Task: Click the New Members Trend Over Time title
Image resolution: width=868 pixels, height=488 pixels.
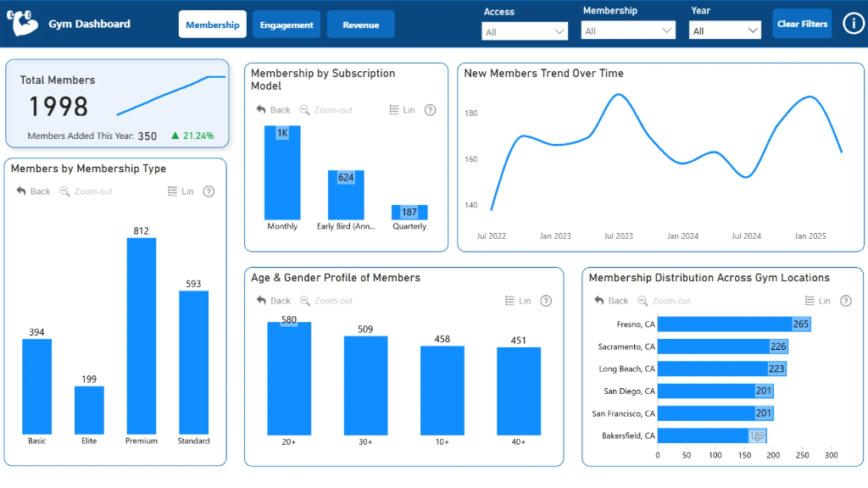Action: tap(543, 73)
